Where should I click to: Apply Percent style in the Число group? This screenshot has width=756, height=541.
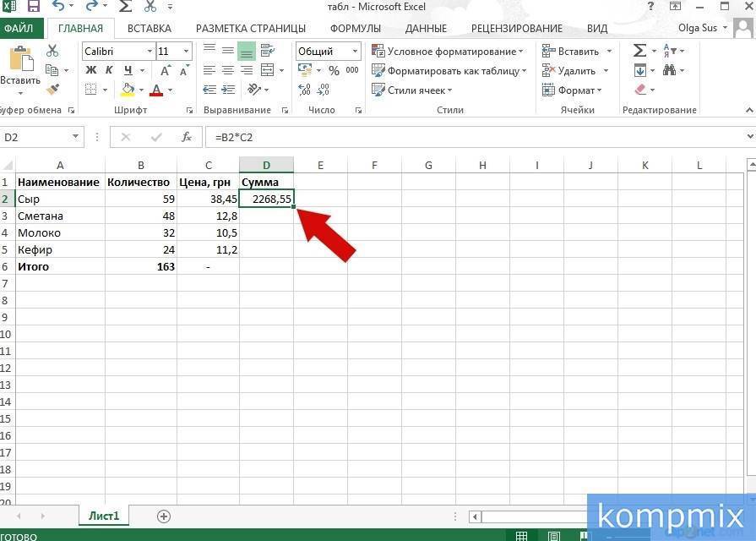coord(335,70)
